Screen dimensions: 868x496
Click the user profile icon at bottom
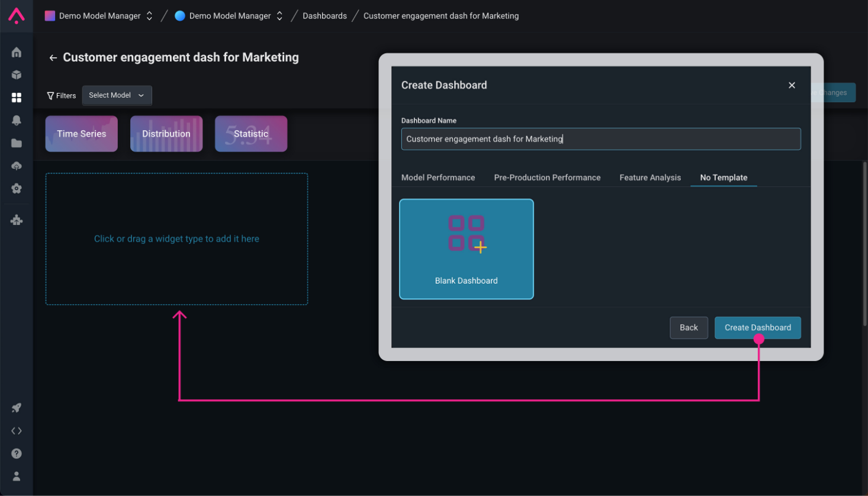17,476
